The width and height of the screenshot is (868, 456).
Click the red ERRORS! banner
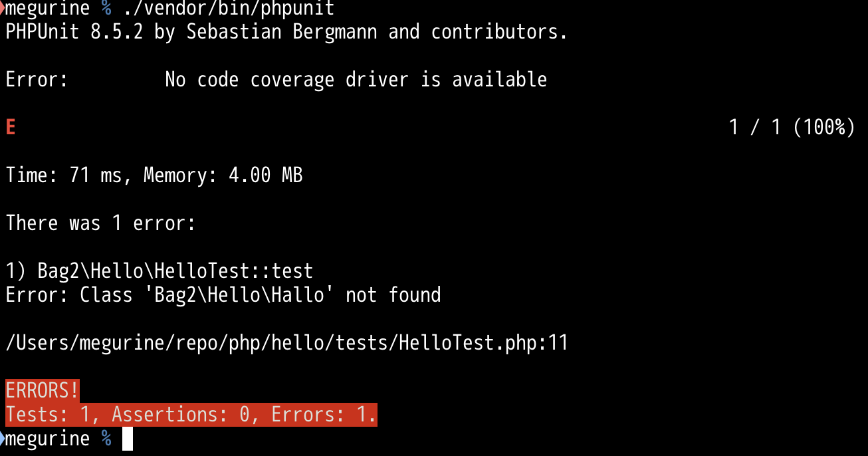coord(43,391)
